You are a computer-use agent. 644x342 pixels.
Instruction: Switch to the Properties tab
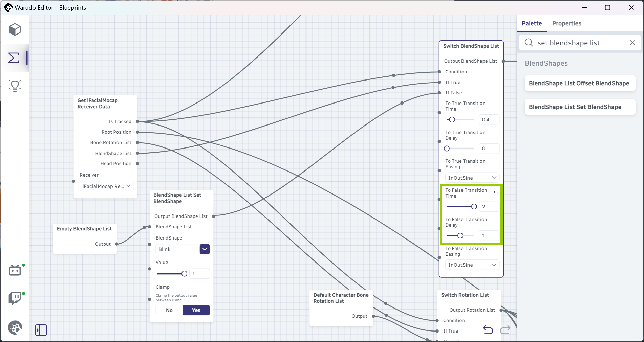point(566,23)
